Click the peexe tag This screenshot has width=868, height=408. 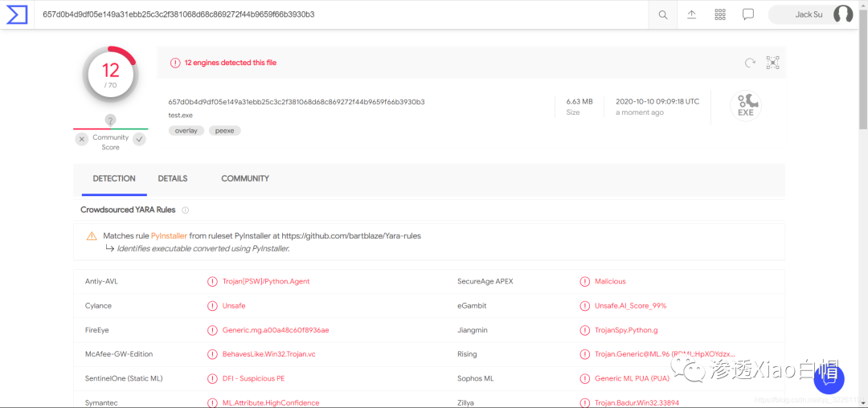pos(225,131)
